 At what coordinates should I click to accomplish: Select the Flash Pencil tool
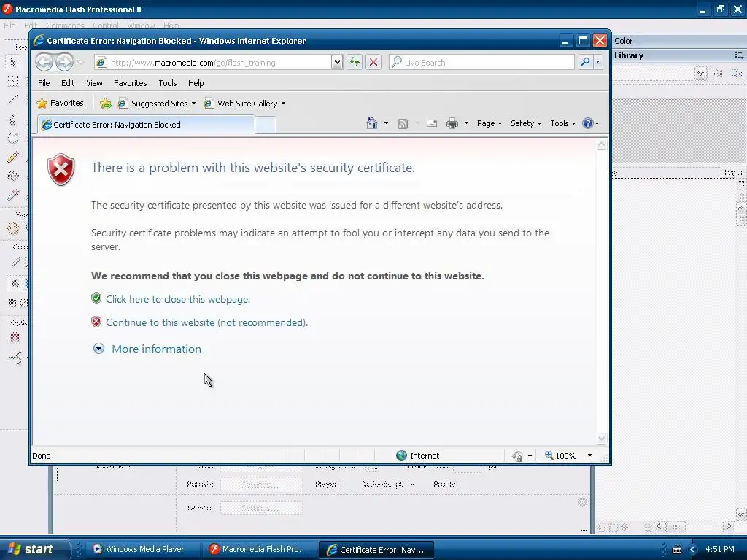tap(13, 157)
